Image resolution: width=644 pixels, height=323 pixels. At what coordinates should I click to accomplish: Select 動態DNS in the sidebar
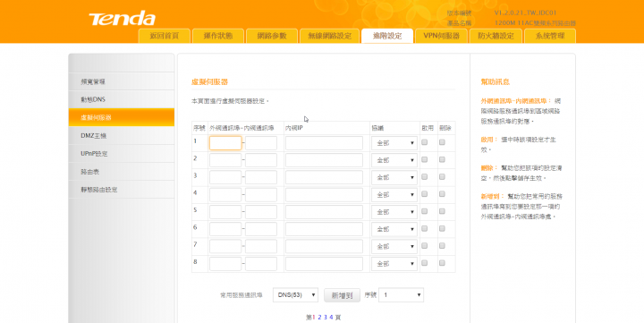[x=122, y=99]
